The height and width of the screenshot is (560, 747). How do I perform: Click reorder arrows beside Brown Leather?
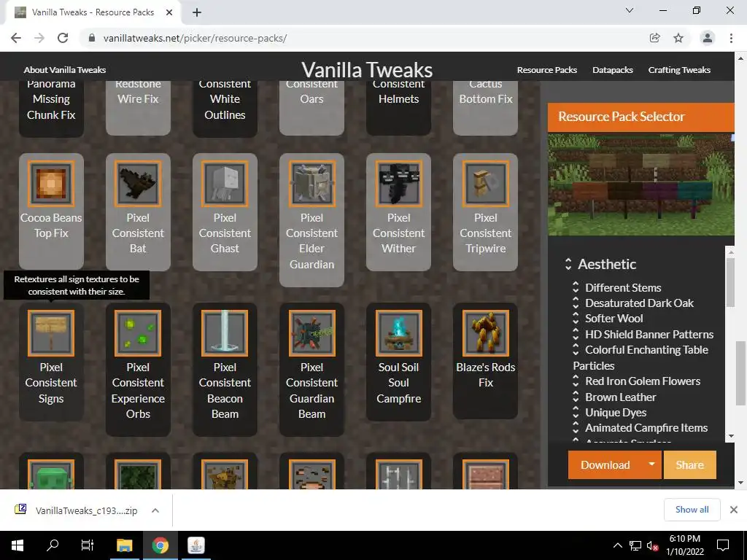tap(576, 397)
